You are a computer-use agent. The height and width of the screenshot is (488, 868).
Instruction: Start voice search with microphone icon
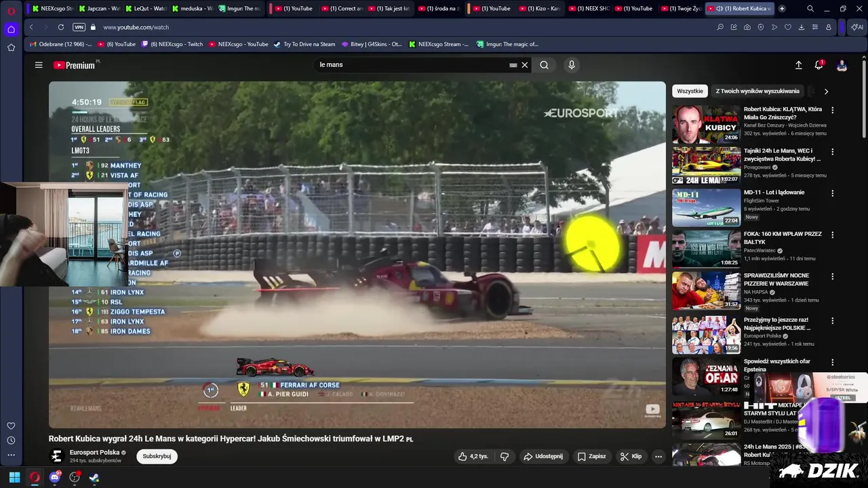pos(572,65)
